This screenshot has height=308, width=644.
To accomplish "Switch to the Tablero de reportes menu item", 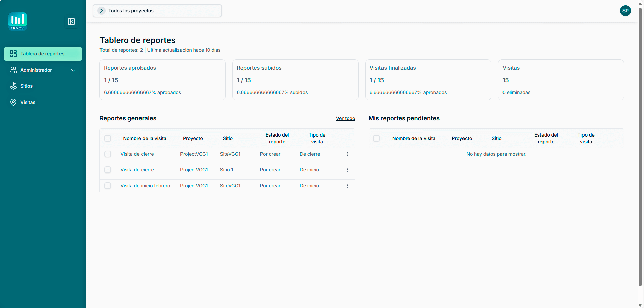I will click(x=43, y=54).
